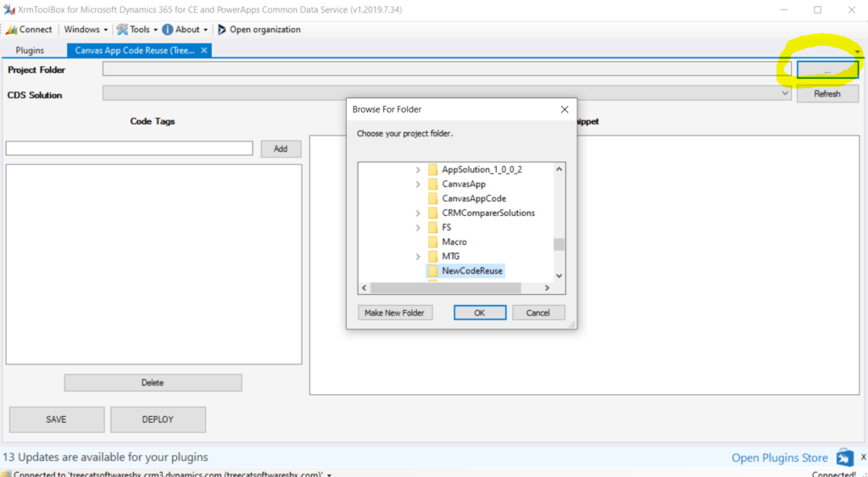Click Open organization in the toolbar

[x=259, y=30]
